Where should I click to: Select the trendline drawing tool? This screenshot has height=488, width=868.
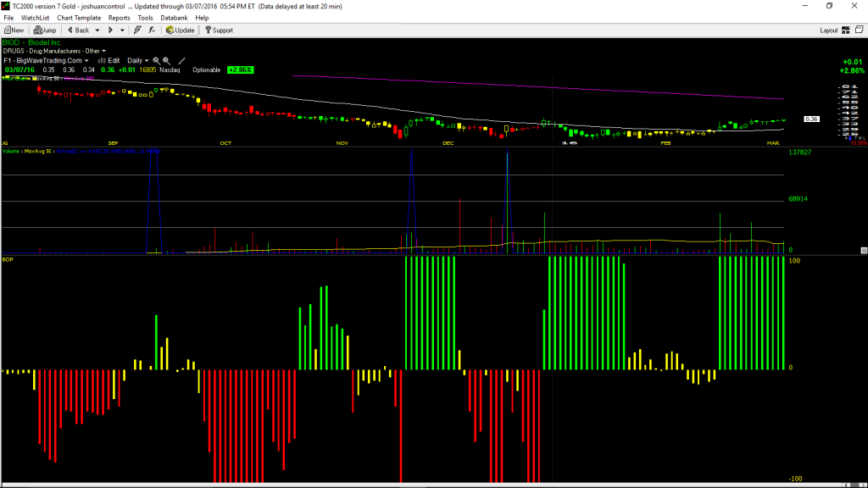[x=181, y=61]
